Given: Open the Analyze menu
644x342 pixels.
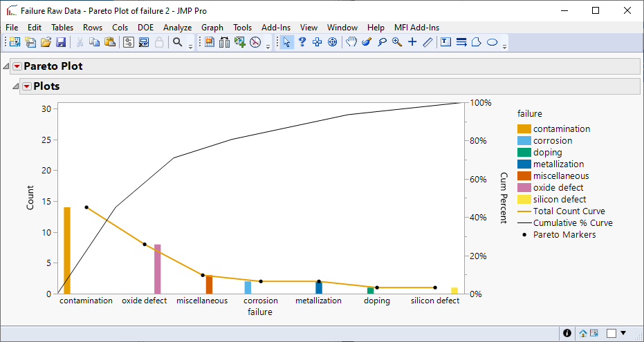Looking at the screenshot, I should (x=177, y=27).
